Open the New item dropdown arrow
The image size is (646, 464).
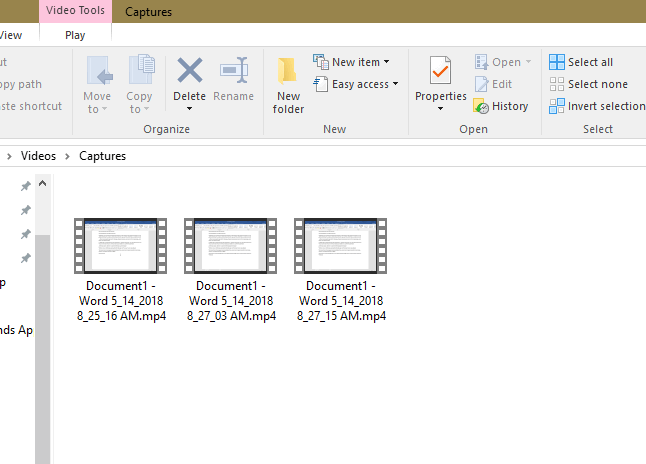[386, 62]
